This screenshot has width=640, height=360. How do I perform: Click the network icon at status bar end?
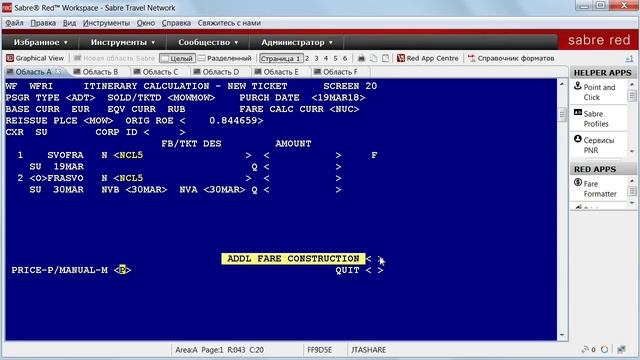click(622, 350)
